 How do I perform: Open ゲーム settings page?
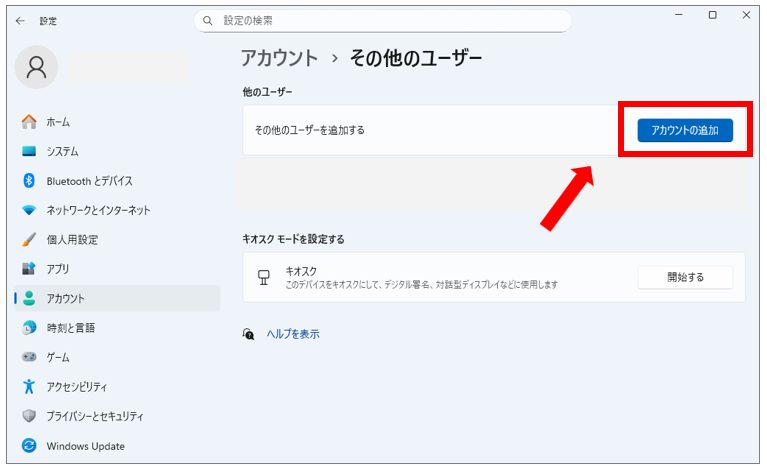(x=117, y=357)
